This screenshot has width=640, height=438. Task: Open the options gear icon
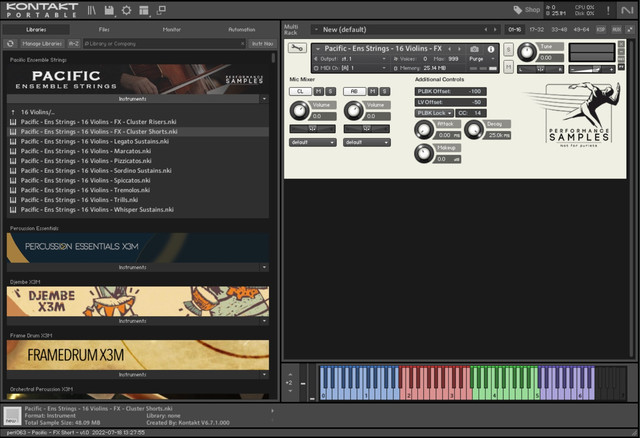coord(127,10)
